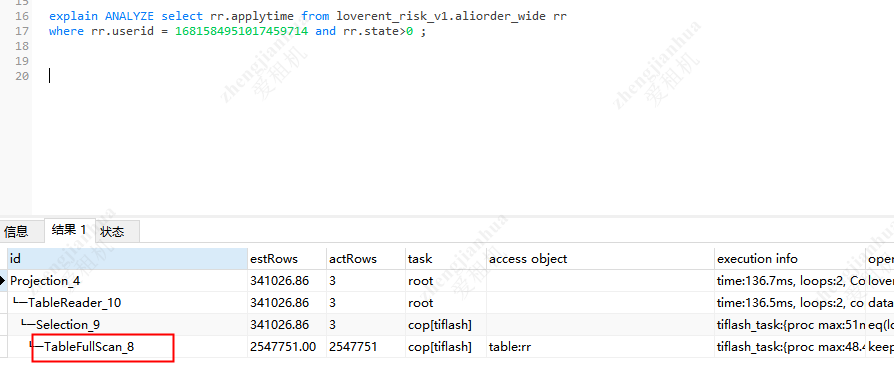
Task: Click the access object column header
Action: point(600,259)
